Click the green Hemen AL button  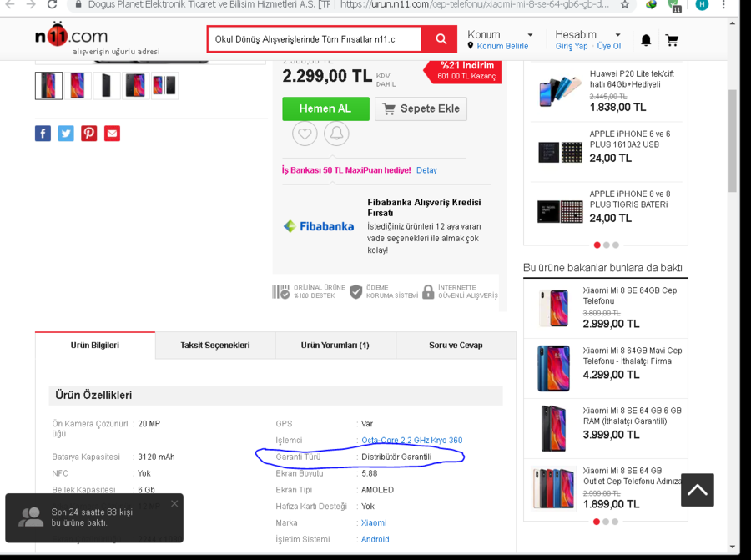pos(325,108)
